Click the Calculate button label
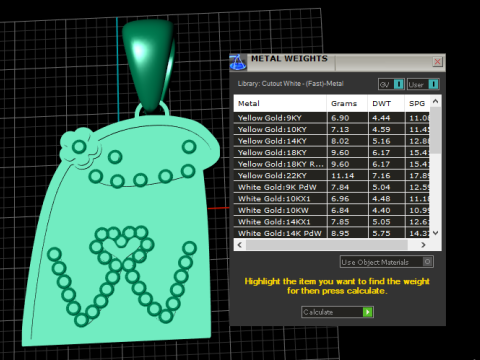Image resolution: width=480 pixels, height=360 pixels. click(318, 312)
